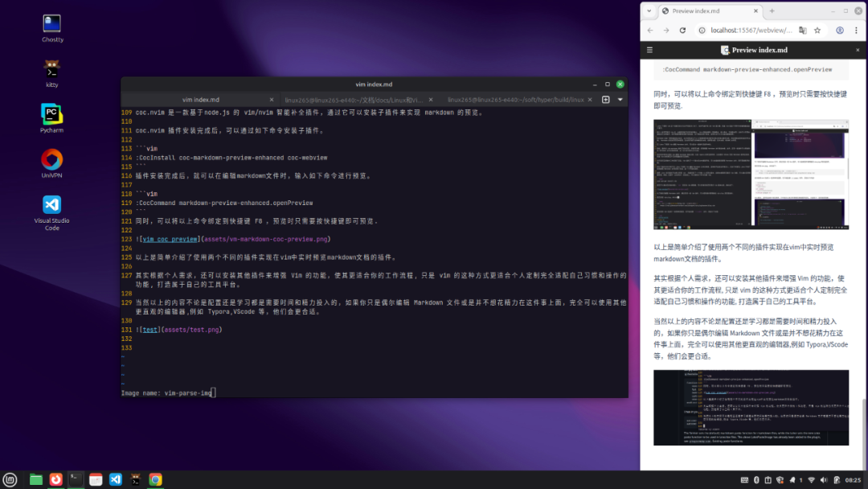This screenshot has width=868, height=489.
Task: Switch to the docs/Linux terminal tab
Action: tap(354, 100)
